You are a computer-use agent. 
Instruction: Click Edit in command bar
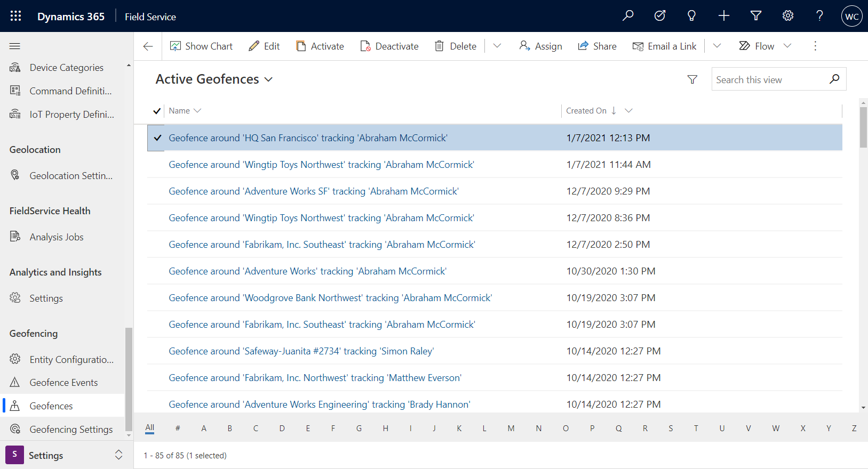264,46
